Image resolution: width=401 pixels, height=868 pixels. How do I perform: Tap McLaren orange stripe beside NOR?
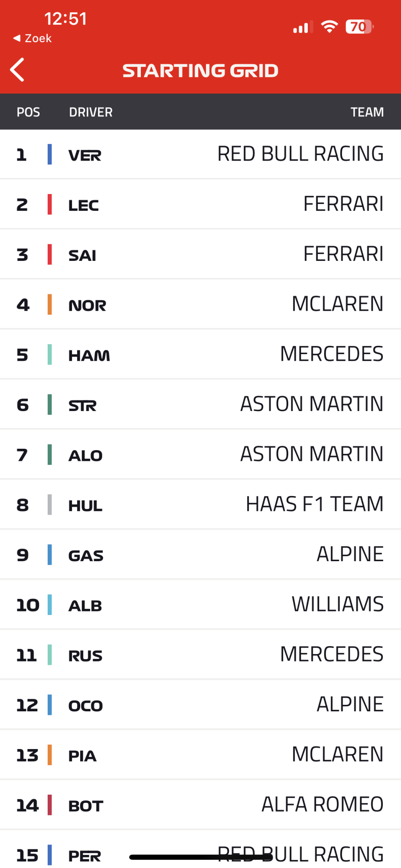50,305
